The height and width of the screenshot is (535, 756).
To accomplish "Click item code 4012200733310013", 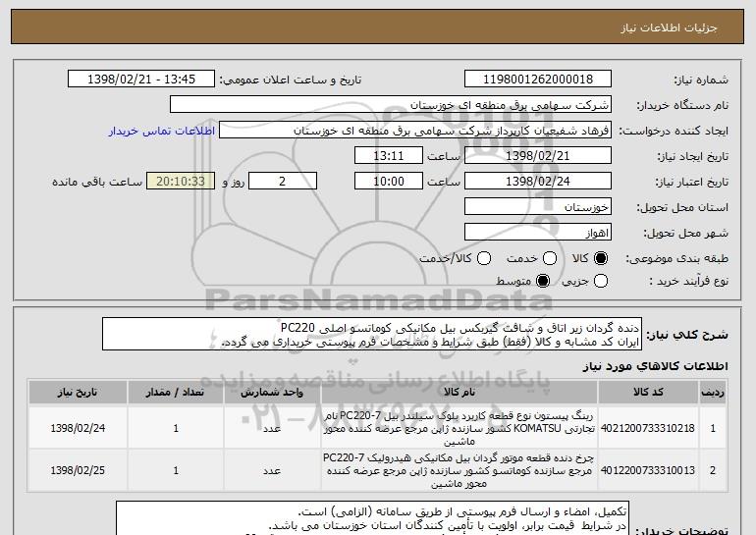I will [x=648, y=470].
